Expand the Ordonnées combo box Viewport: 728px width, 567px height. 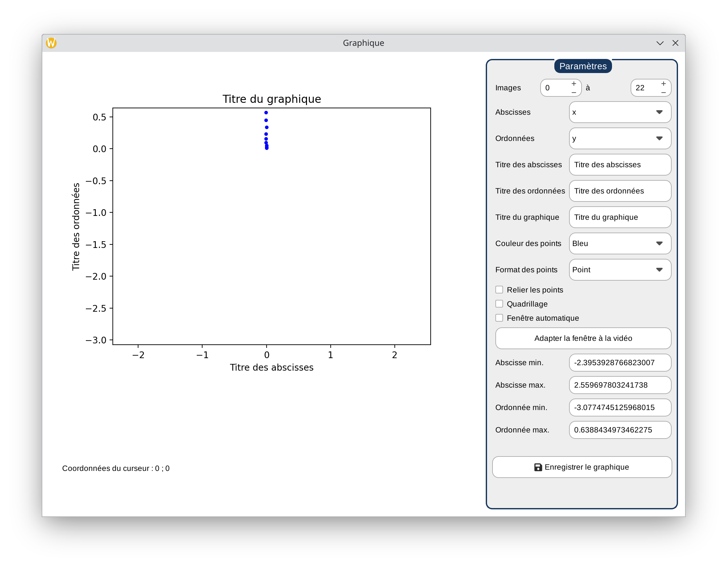pos(620,138)
